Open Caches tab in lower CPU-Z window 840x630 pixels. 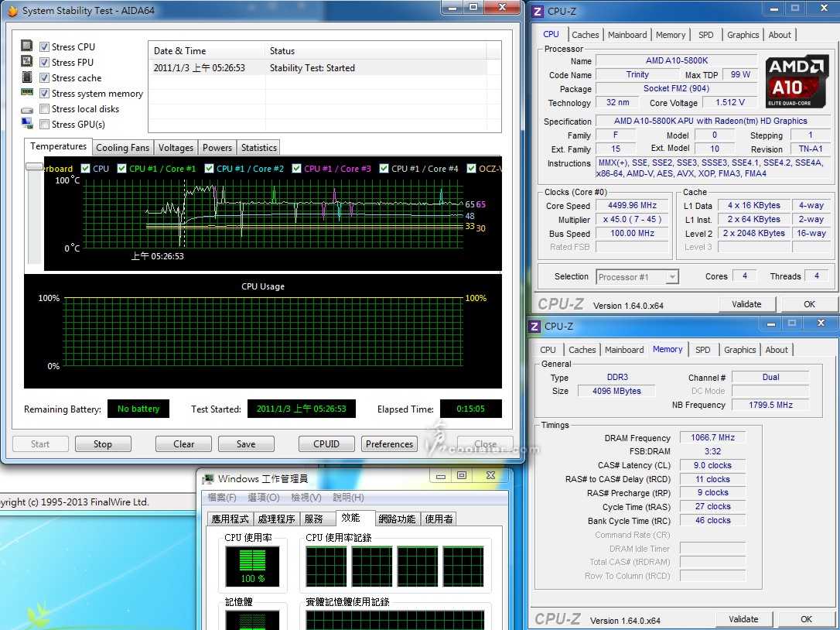[x=582, y=350]
